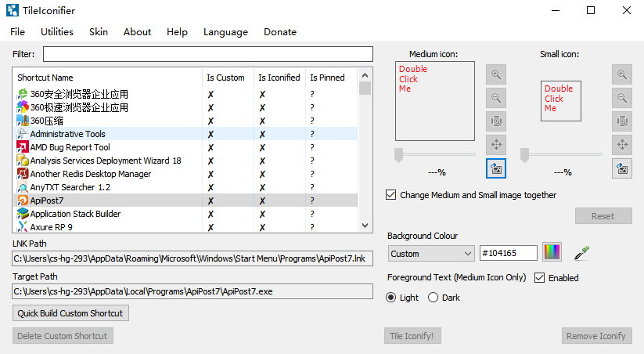Click the small icon zoom in button
The image size is (644, 354).
[x=622, y=74]
